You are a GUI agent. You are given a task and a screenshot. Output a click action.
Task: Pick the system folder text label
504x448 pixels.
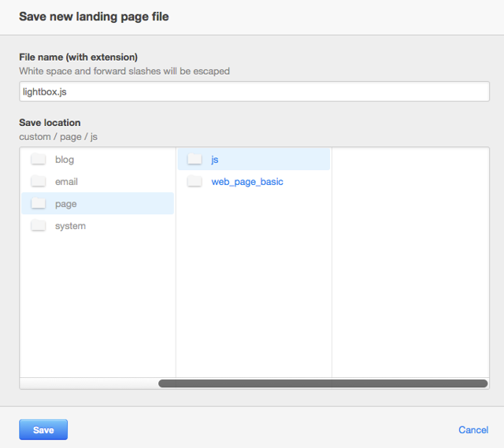pyautogui.click(x=70, y=226)
